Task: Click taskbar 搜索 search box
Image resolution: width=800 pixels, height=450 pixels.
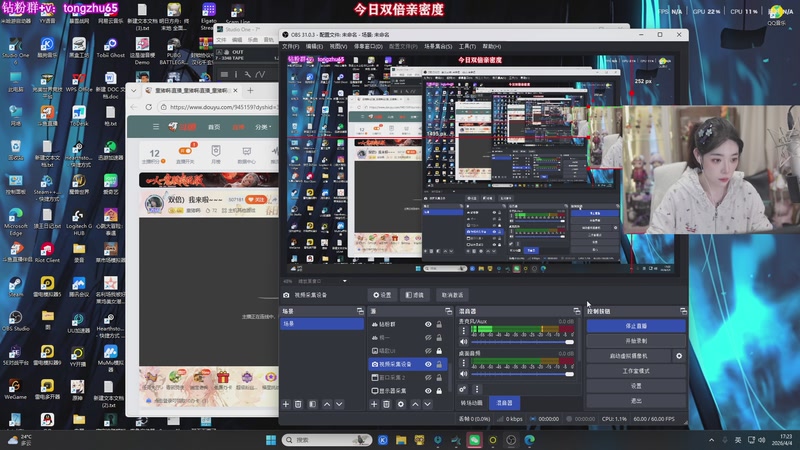Action: (x=327, y=440)
